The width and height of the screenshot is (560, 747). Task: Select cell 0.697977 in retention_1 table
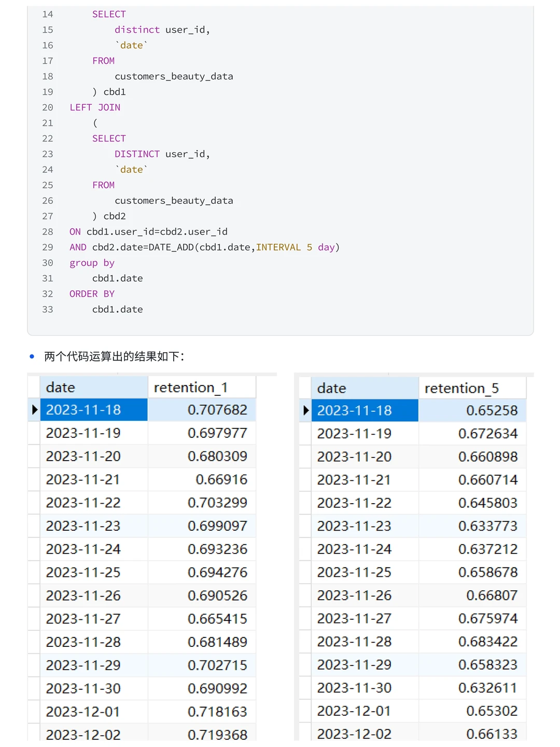click(x=202, y=433)
